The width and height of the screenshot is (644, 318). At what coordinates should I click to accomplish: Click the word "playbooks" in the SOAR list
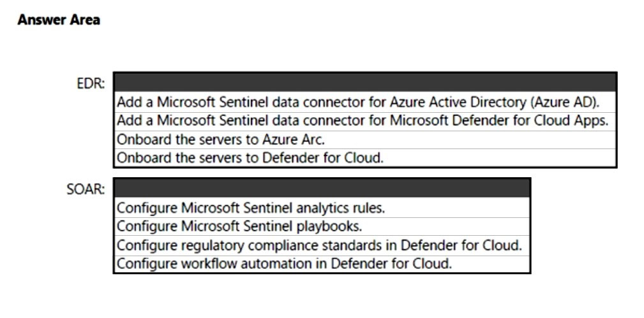click(x=336, y=226)
